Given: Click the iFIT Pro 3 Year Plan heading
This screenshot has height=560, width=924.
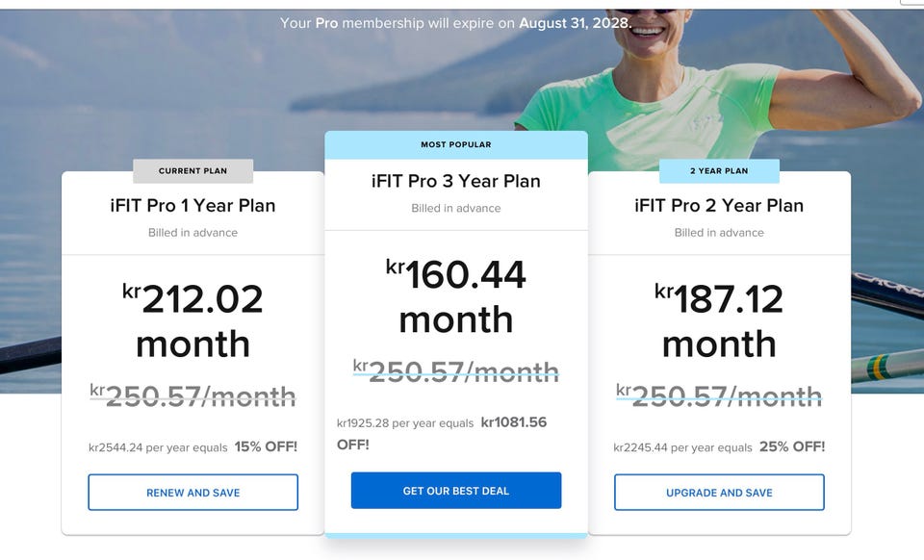Looking at the screenshot, I should 455,181.
